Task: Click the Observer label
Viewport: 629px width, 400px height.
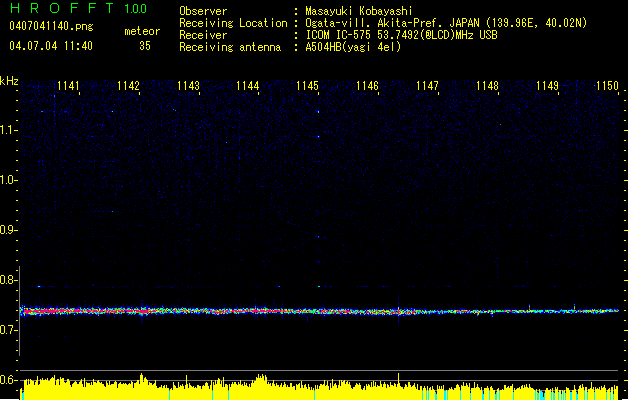Action: 203,11
